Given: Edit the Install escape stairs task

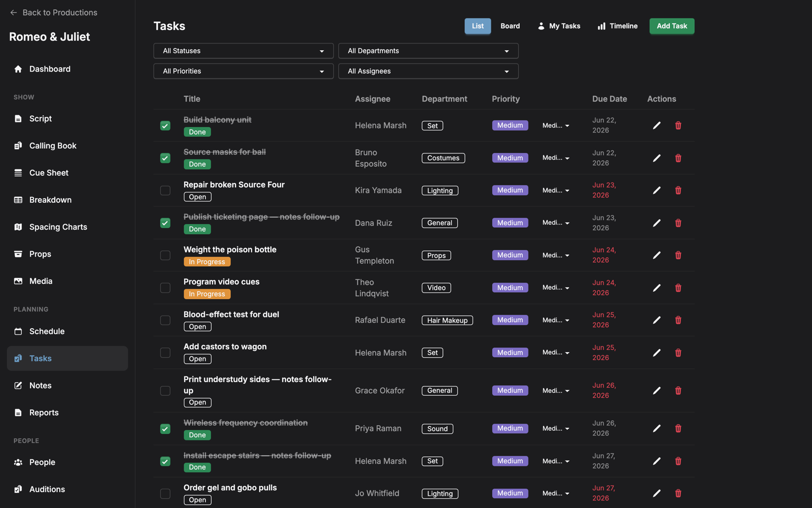Looking at the screenshot, I should coord(657,461).
